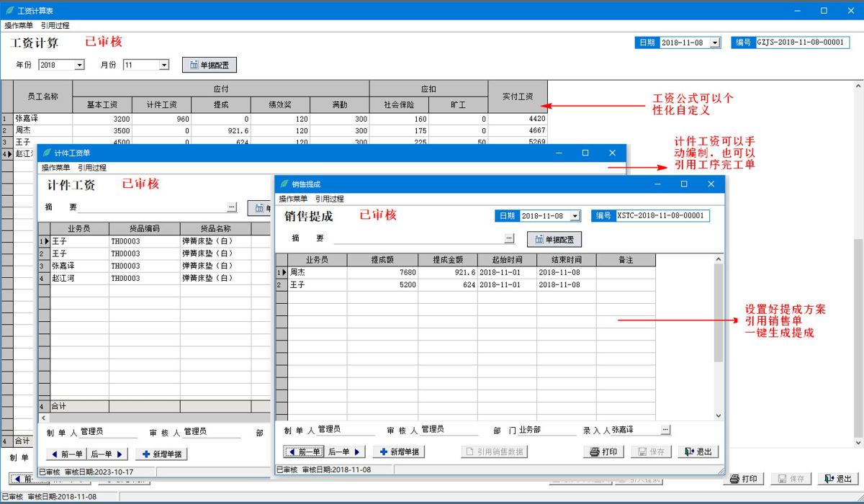Screen dimensions: 864x504
Task: Click 新增单据 in the 销售提成 window
Action: click(398, 451)
